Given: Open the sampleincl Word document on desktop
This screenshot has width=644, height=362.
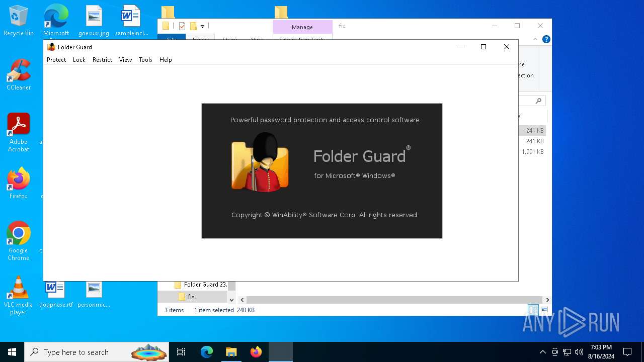Looking at the screenshot, I should [131, 21].
